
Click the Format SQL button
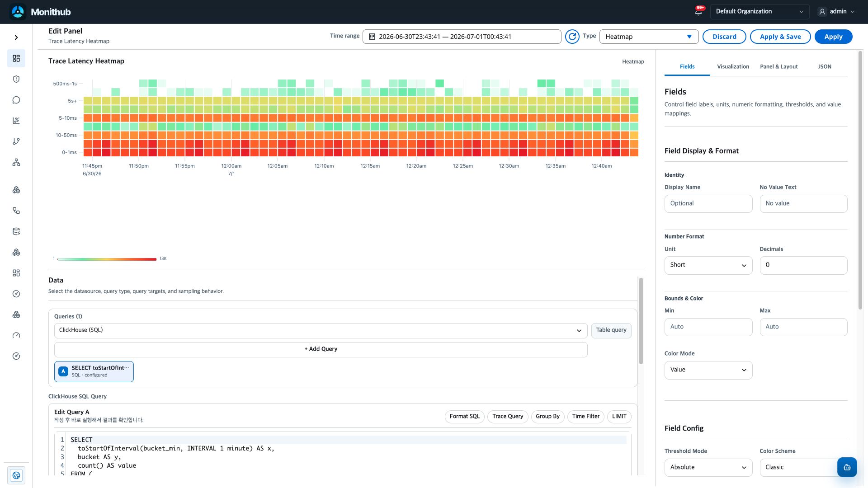click(464, 417)
